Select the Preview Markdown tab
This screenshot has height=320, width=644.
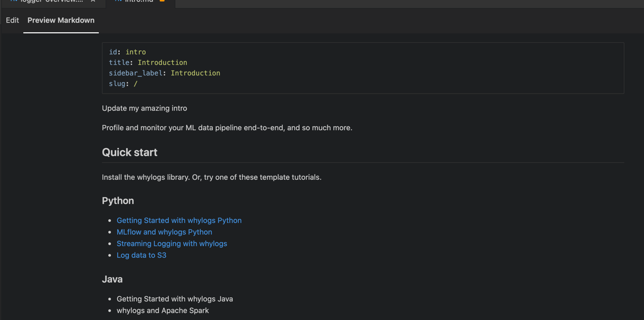61,20
